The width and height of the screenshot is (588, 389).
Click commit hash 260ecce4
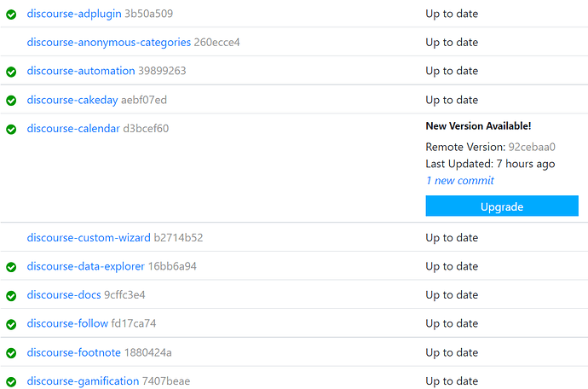click(x=216, y=43)
